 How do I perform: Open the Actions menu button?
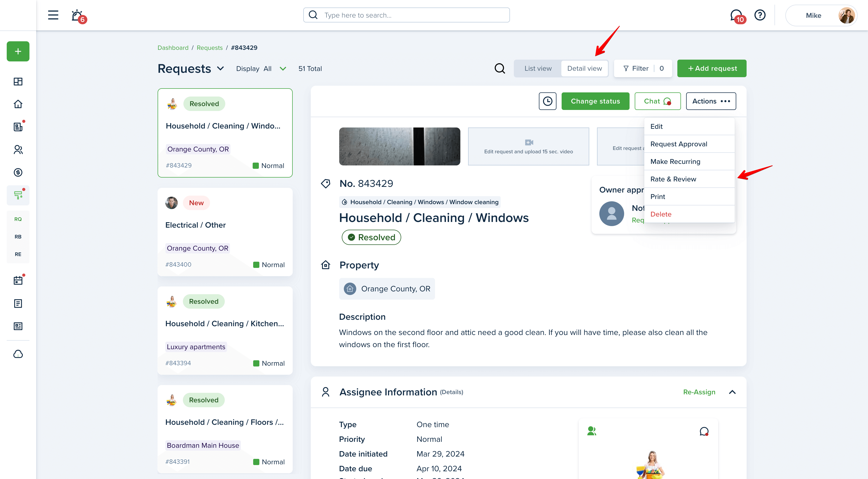pos(711,101)
